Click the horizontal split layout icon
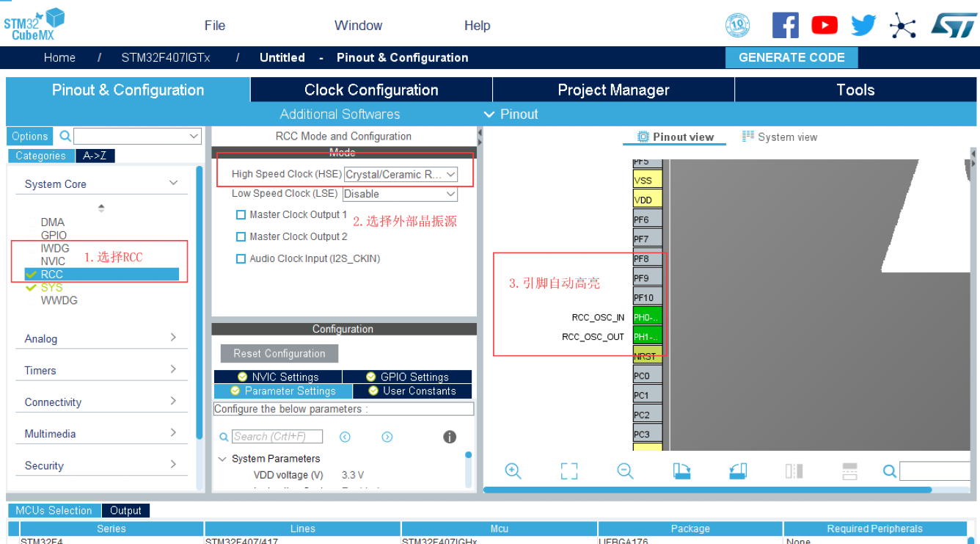The height and width of the screenshot is (544, 980). pos(849,471)
